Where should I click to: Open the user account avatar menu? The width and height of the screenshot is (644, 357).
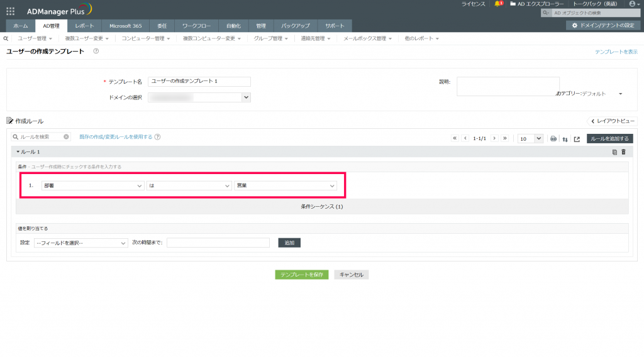[x=633, y=4]
